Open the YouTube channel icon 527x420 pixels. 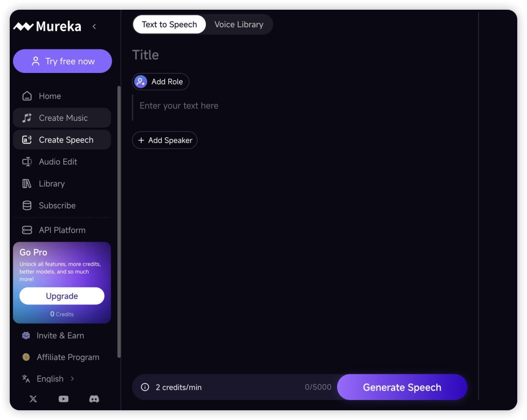tap(64, 399)
